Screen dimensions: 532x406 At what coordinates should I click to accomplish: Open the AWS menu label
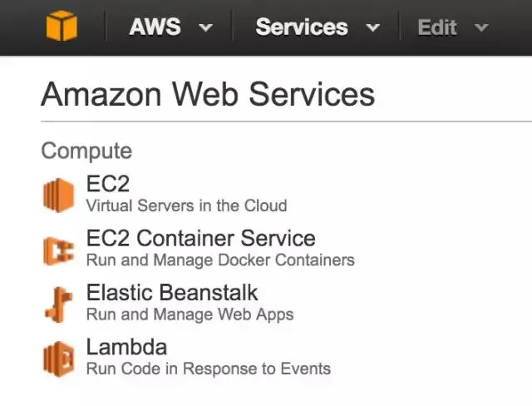click(155, 27)
